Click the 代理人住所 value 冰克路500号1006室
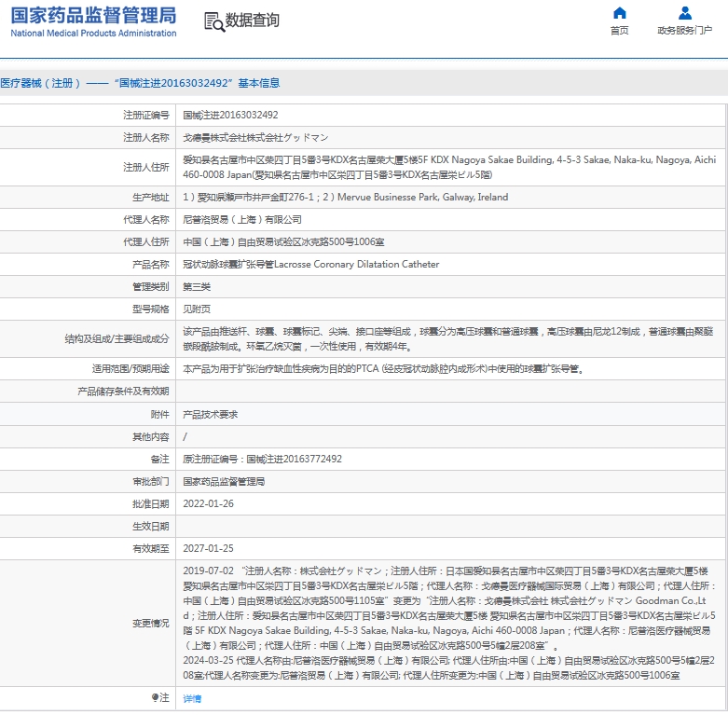This screenshot has width=728, height=715. [x=283, y=241]
